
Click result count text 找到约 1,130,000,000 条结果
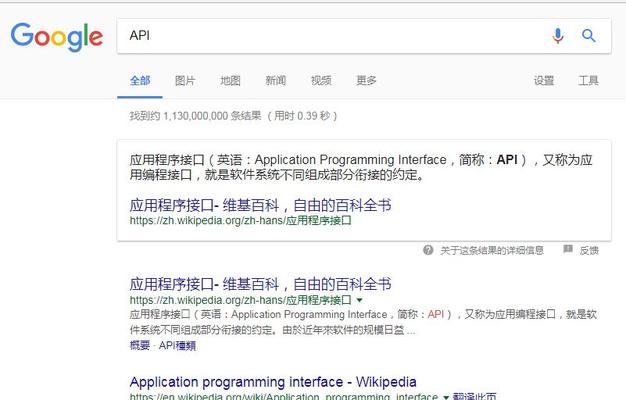[x=195, y=116]
